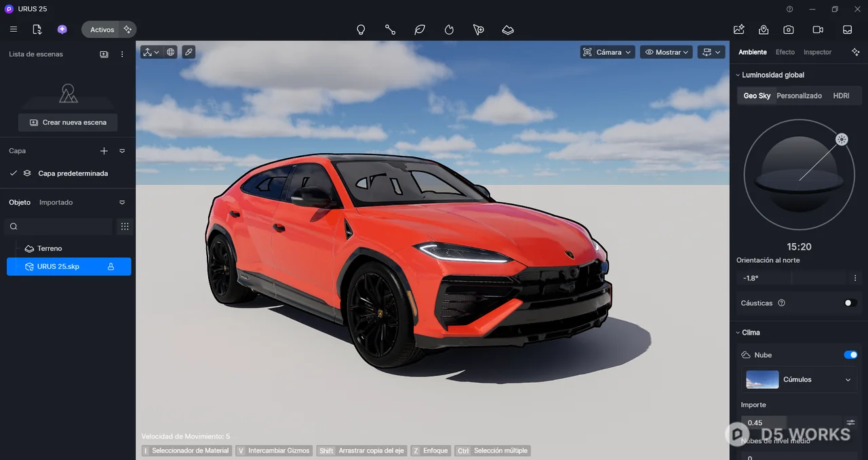
Task: Click the Importe 0.45 slider
Action: (x=791, y=423)
